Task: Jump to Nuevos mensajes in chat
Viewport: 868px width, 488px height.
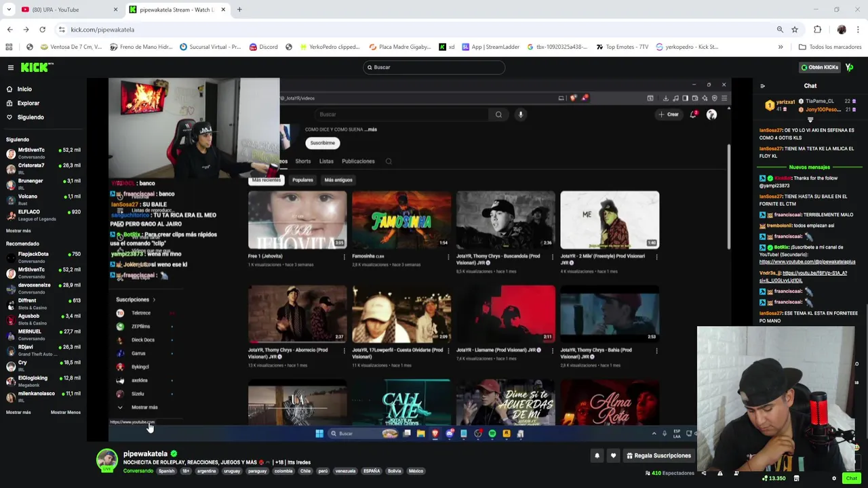Action: [809, 167]
